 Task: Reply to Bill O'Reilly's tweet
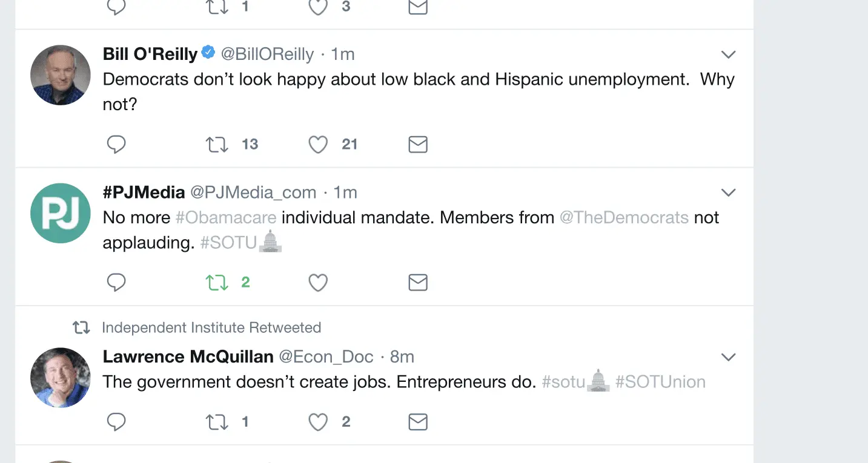tap(116, 144)
